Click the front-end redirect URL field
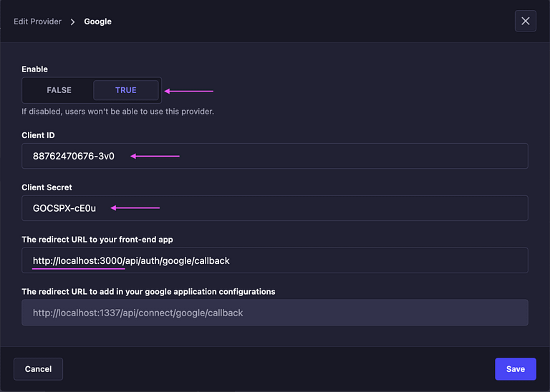The image size is (550, 392). click(x=275, y=260)
